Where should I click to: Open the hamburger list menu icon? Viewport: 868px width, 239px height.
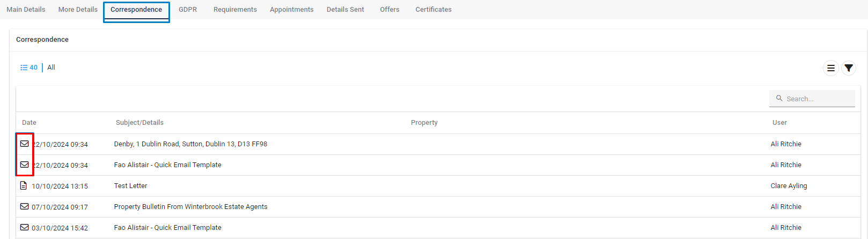tap(830, 68)
